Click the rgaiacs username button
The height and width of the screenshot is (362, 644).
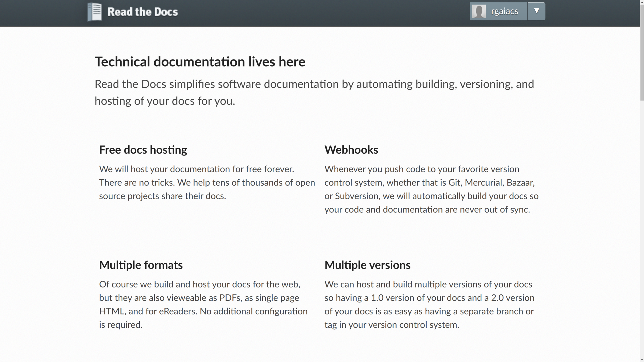504,11
